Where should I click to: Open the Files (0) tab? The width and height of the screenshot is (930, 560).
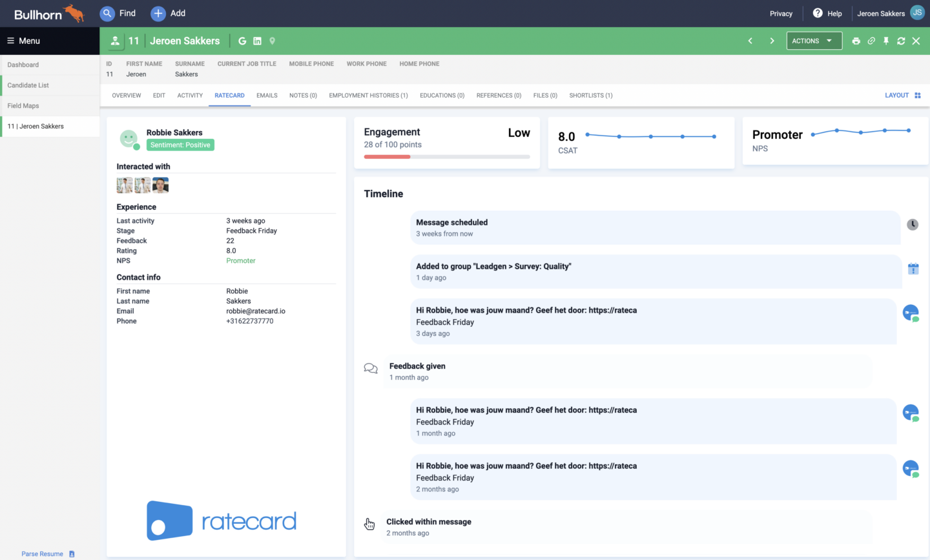(545, 96)
